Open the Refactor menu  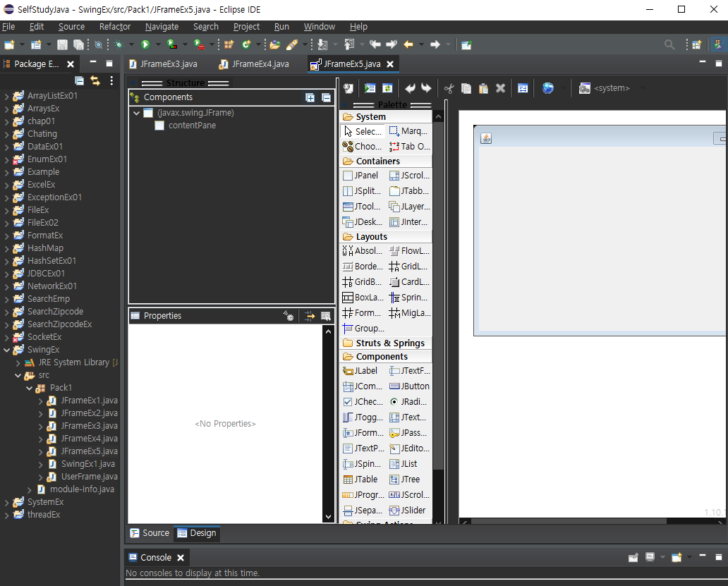[x=115, y=27]
